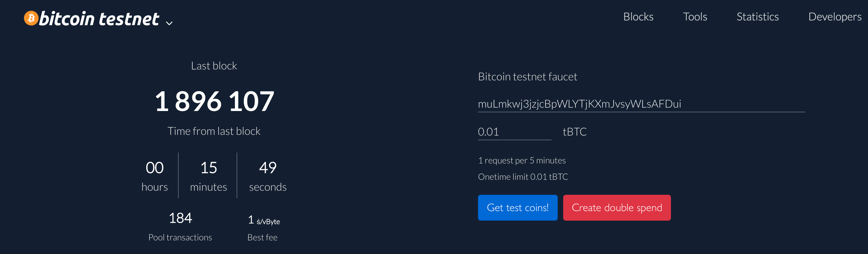Click the 184 pool transactions count
The height and width of the screenshot is (254, 868).
(x=180, y=218)
